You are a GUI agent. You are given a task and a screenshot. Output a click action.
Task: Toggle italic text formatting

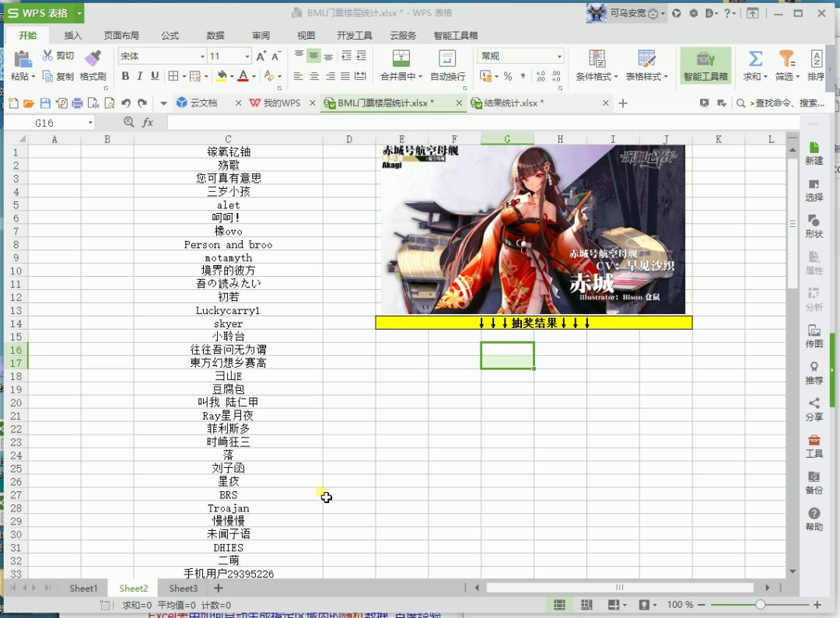coord(140,76)
